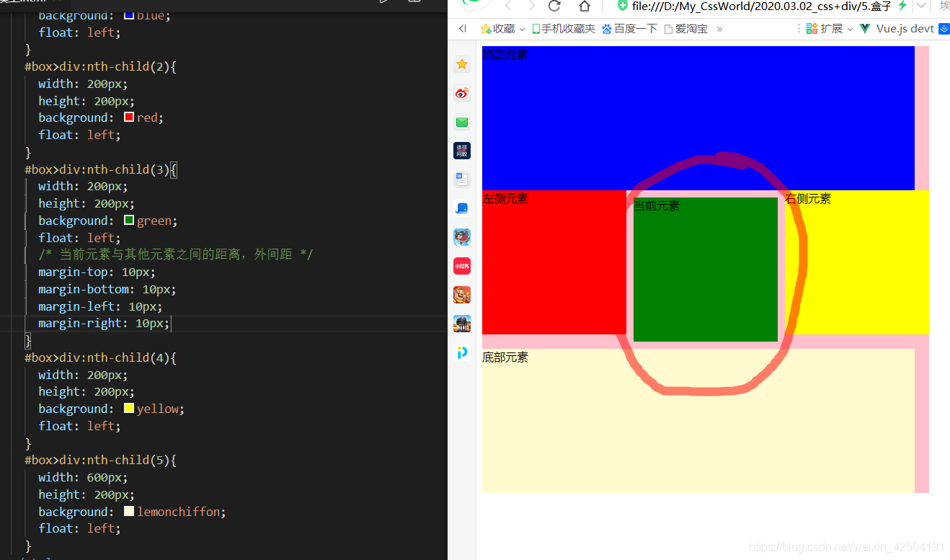Click the line '#box>div:nth-child(2){'
Viewport: 950px width, 560px height.
tap(100, 66)
